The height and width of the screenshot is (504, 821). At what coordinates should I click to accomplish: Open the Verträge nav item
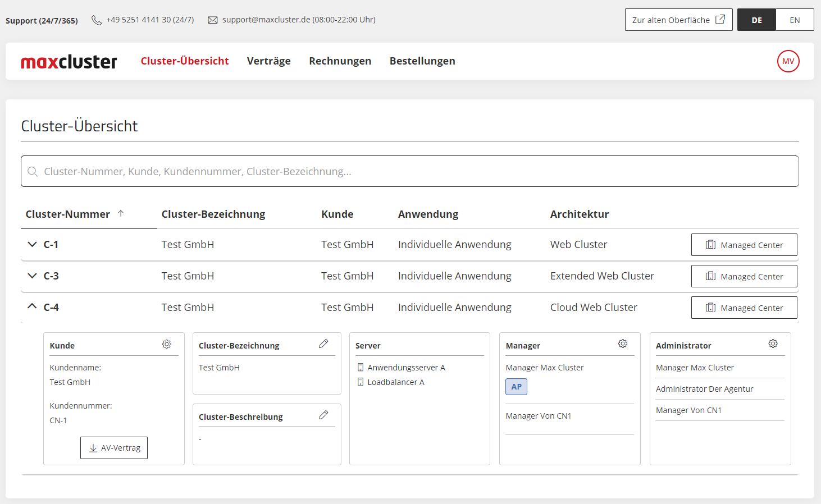pos(269,61)
